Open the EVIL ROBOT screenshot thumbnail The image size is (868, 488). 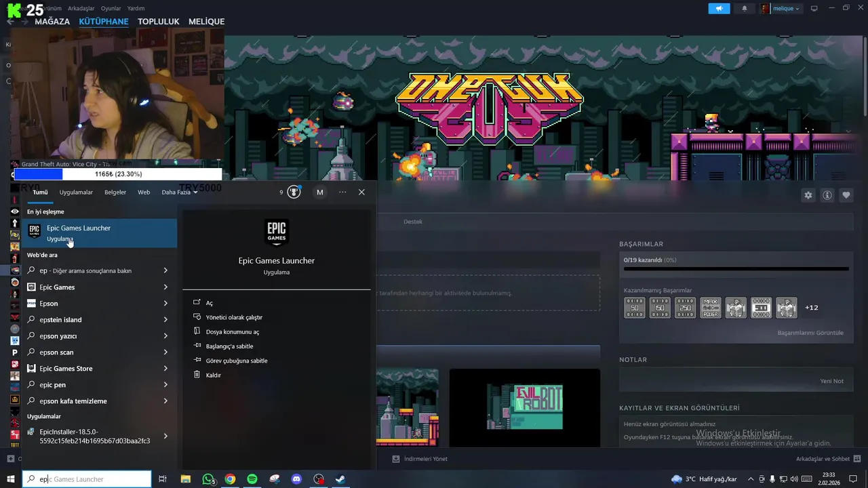click(x=524, y=407)
